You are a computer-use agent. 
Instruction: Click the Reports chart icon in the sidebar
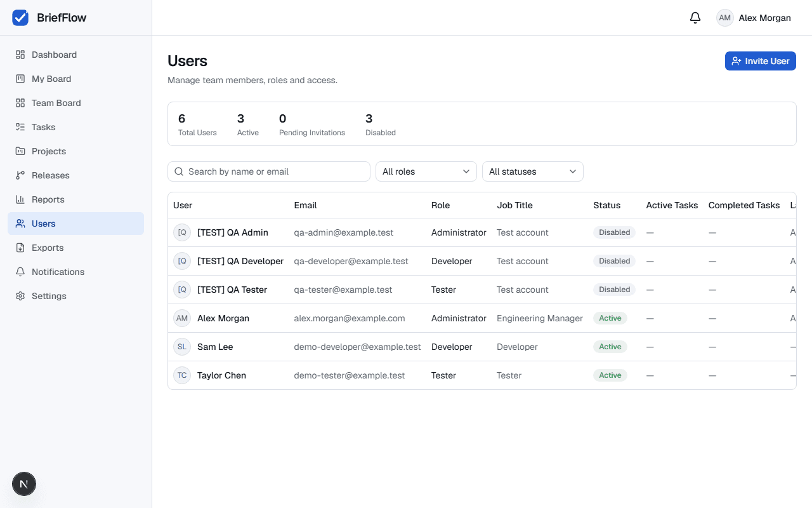coord(20,199)
